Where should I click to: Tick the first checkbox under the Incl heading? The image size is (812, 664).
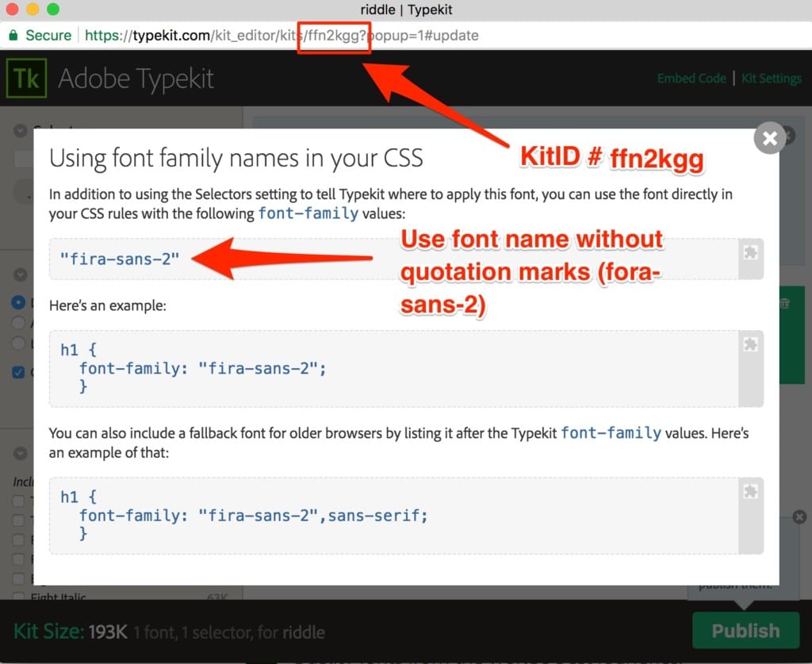[x=19, y=501]
